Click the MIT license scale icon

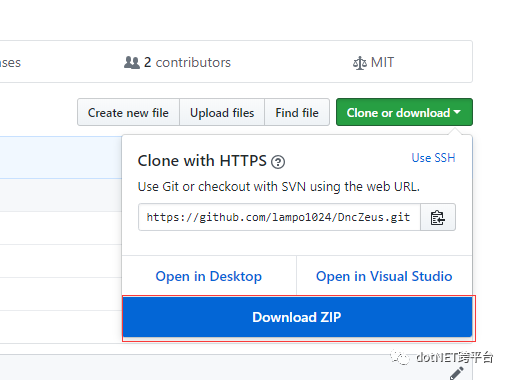tap(360, 63)
